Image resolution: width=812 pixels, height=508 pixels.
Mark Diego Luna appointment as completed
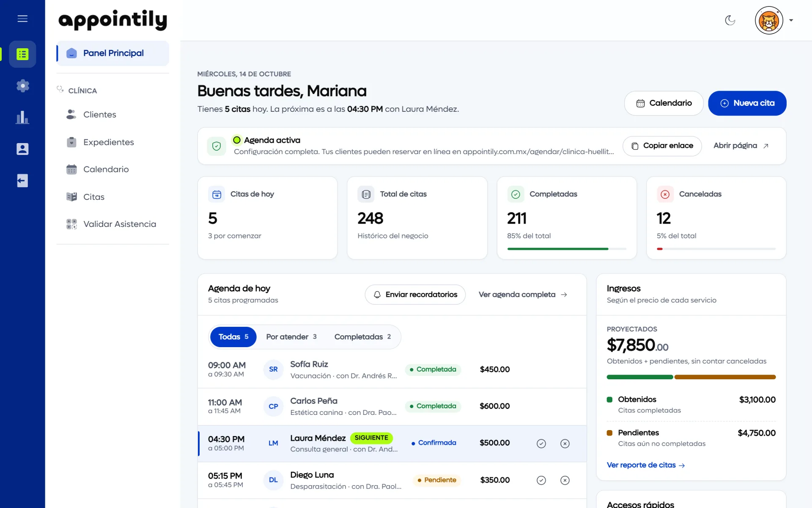click(541, 480)
